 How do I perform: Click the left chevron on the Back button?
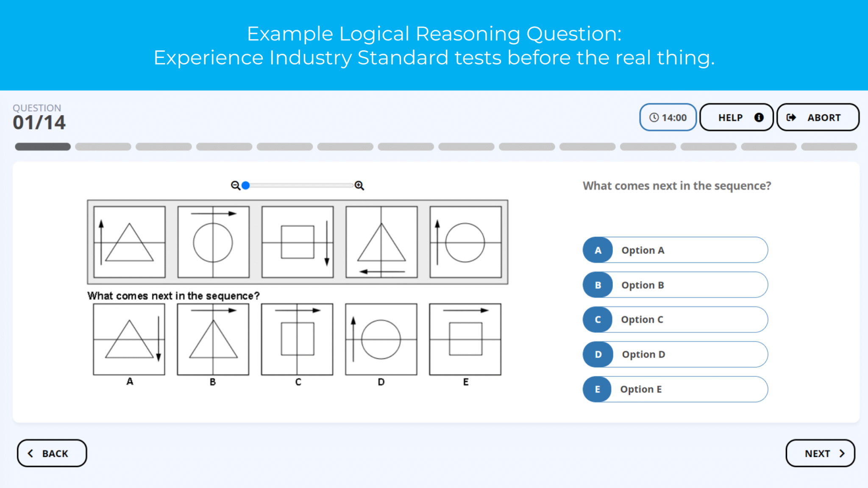tap(31, 453)
